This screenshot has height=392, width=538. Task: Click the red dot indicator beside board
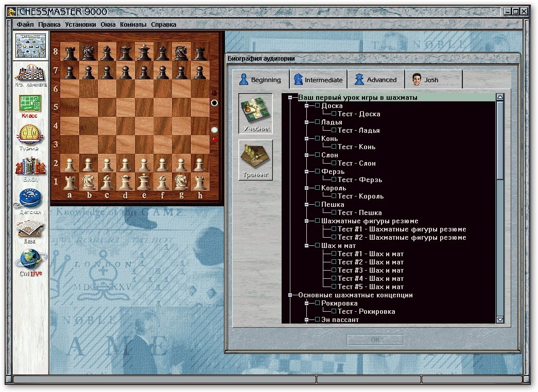214,139
